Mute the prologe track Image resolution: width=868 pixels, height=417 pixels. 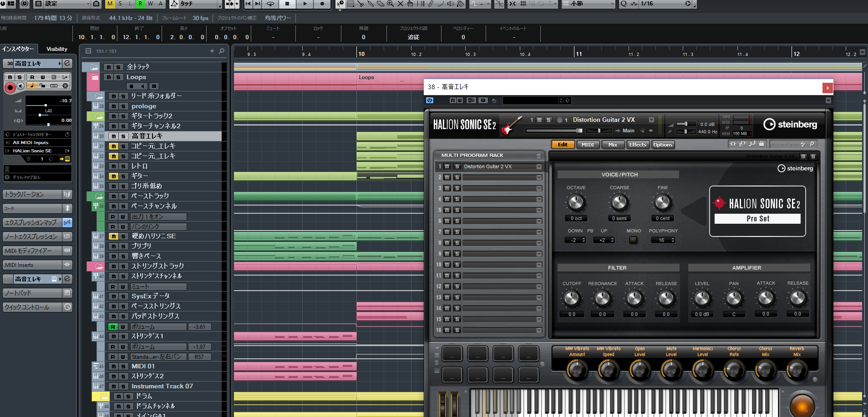click(x=113, y=106)
